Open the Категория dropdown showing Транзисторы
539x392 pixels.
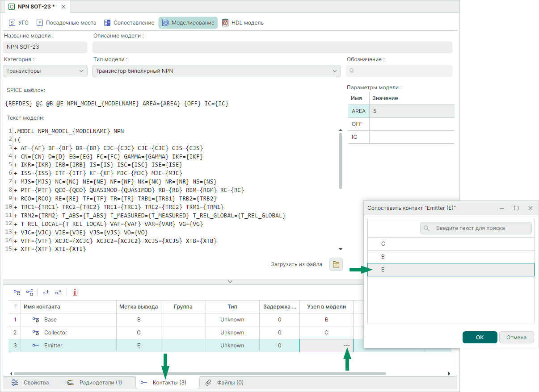click(x=45, y=71)
